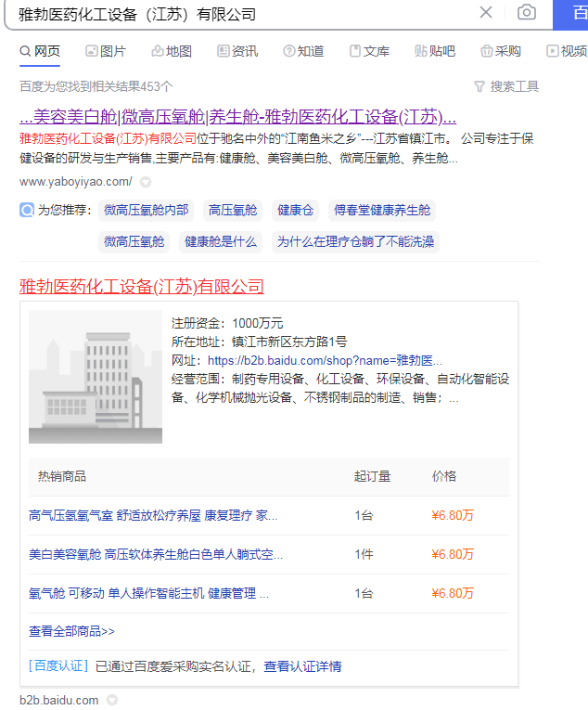Click 百度为您找到相关结果453个 text
Image resolution: width=588 pixels, height=710 pixels.
point(96,86)
